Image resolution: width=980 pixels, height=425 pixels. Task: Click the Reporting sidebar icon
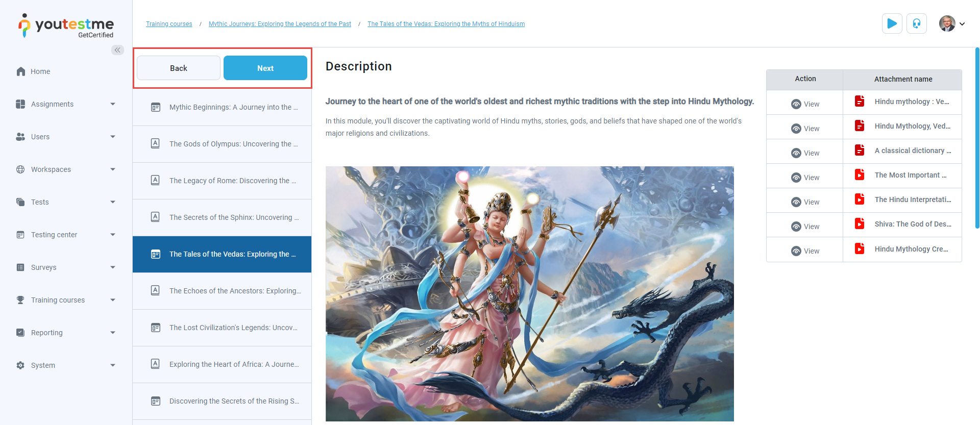(x=20, y=333)
